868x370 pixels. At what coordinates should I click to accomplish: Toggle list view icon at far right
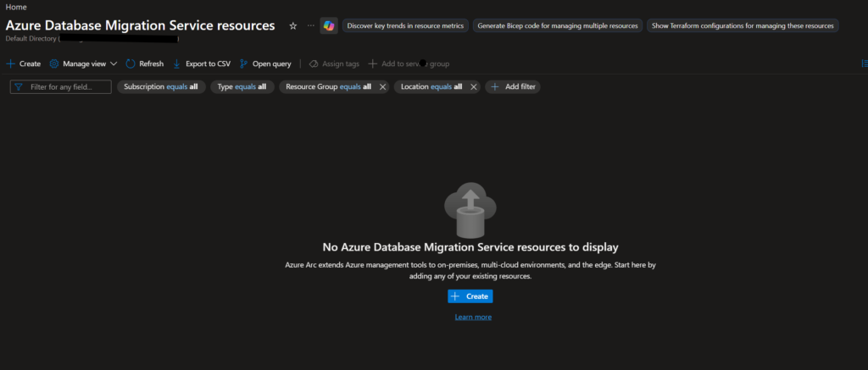(x=864, y=64)
